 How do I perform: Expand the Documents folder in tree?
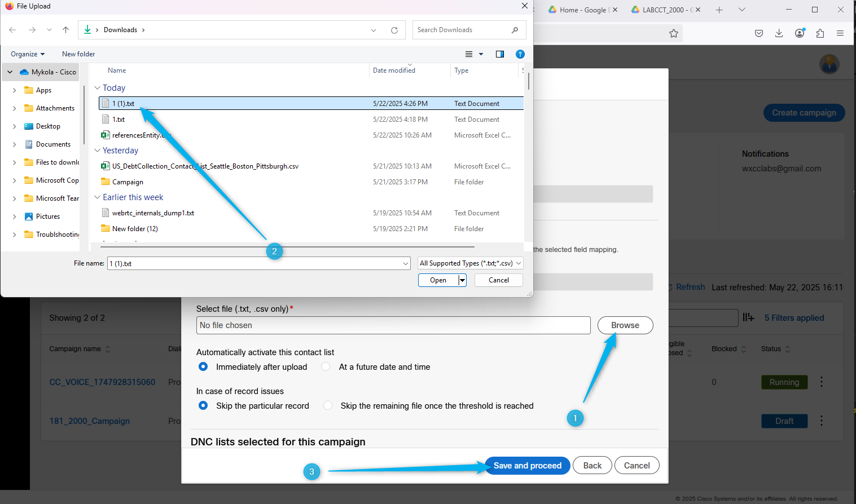pyautogui.click(x=14, y=144)
